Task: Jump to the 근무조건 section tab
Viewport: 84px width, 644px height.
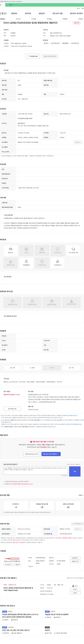Action: [x=18, y=19]
